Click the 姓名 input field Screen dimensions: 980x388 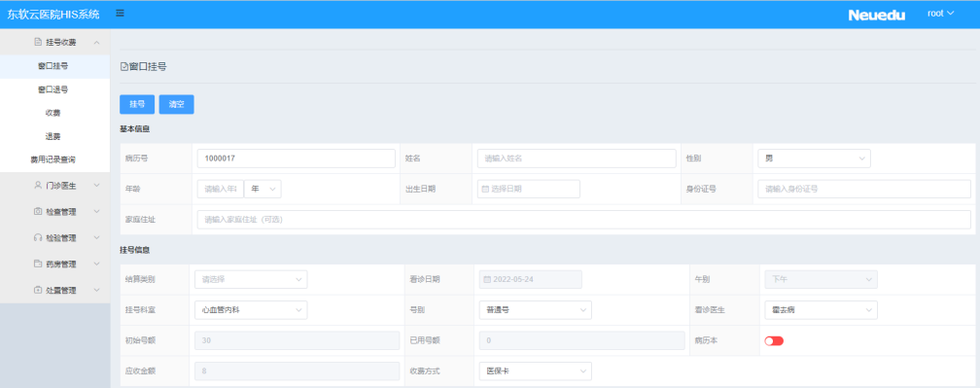[x=577, y=159]
